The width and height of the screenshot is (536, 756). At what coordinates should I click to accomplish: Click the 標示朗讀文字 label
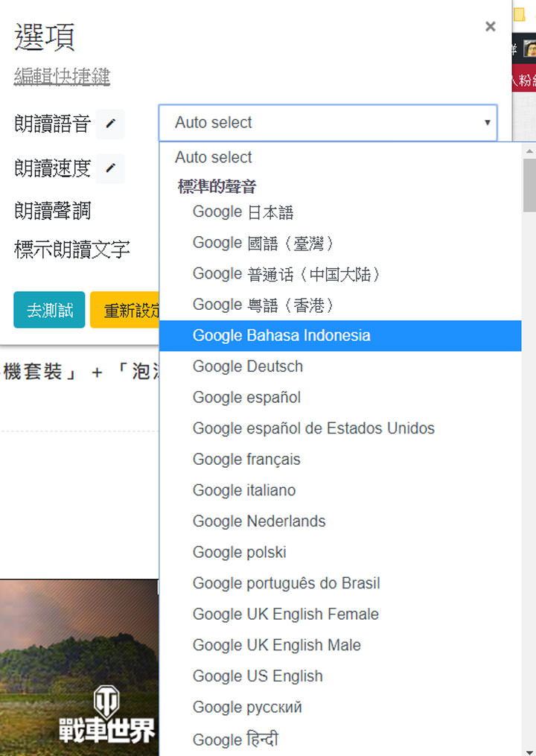[x=71, y=250]
